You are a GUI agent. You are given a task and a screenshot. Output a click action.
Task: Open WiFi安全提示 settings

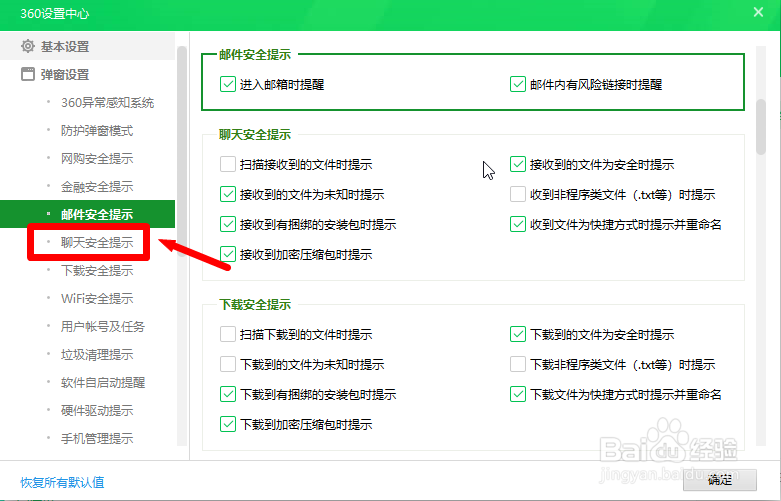click(x=97, y=298)
